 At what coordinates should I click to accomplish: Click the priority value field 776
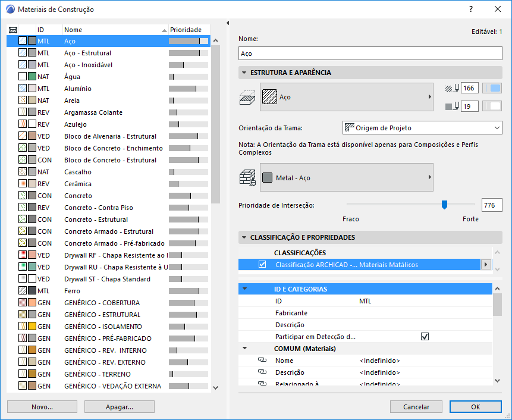coord(492,205)
